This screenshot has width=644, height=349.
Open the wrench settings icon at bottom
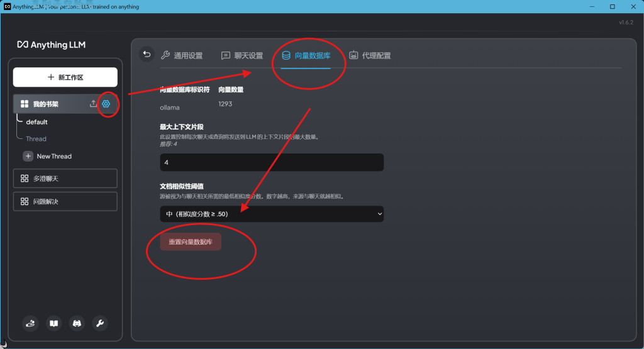click(x=100, y=324)
